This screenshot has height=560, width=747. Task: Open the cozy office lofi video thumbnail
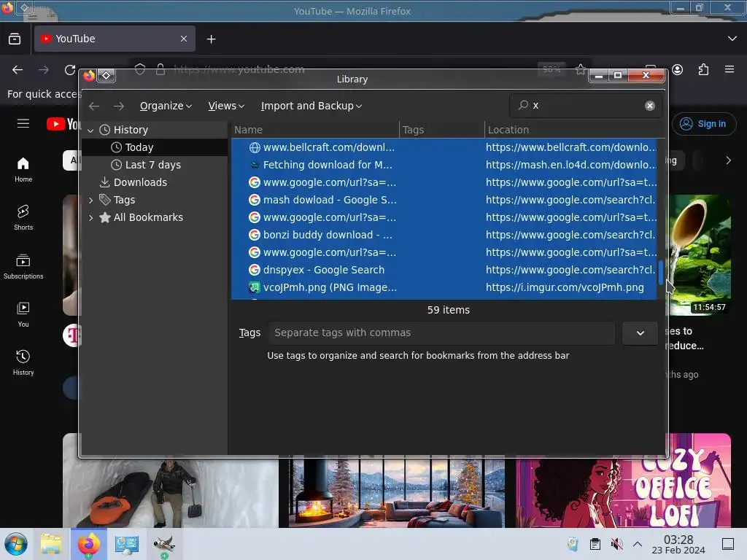[x=623, y=480]
